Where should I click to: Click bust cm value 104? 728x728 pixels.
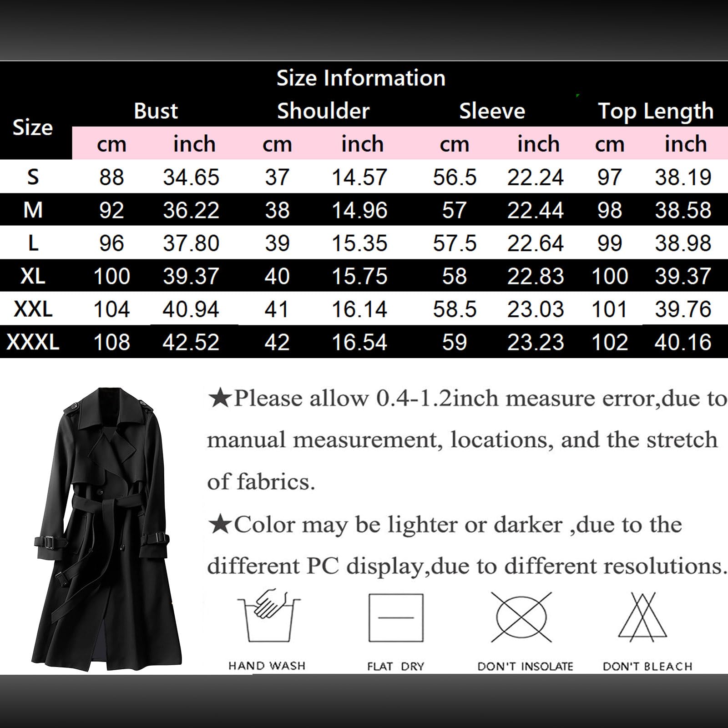(111, 309)
